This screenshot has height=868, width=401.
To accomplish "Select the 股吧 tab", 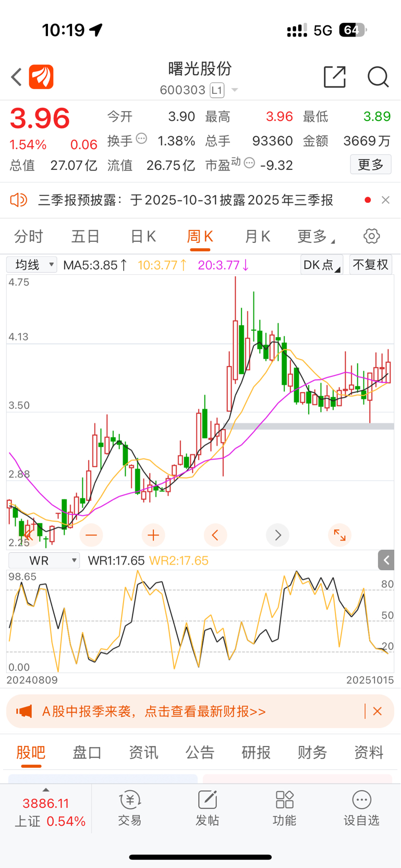I will (31, 753).
